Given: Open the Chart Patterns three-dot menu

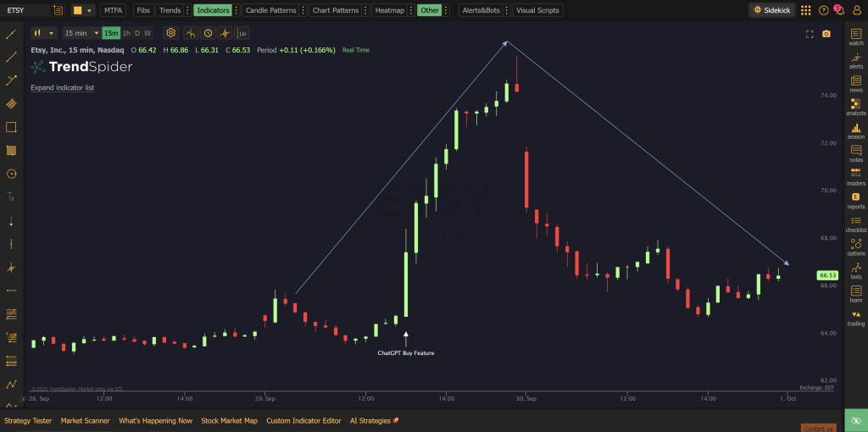Looking at the screenshot, I should (366, 10).
